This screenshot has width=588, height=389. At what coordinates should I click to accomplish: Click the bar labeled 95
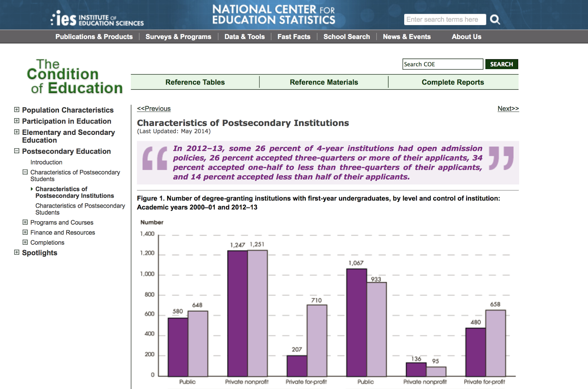pyautogui.click(x=436, y=372)
